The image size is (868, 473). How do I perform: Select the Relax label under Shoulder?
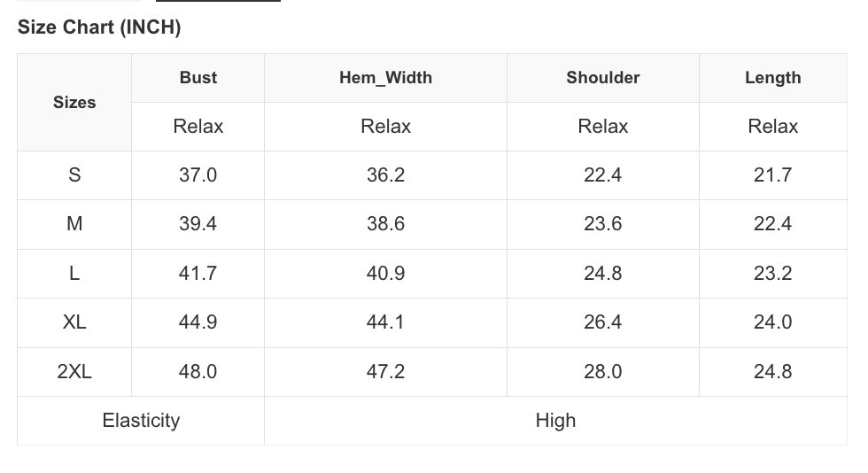tap(602, 127)
